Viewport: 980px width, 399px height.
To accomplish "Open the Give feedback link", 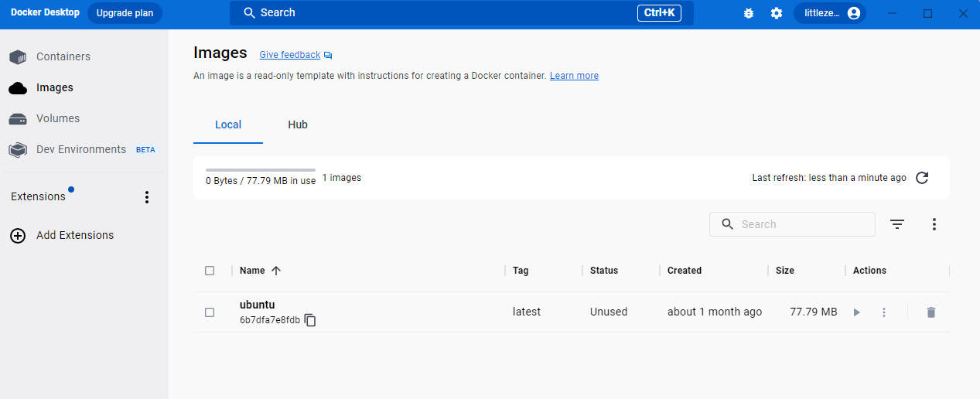I will [x=289, y=55].
